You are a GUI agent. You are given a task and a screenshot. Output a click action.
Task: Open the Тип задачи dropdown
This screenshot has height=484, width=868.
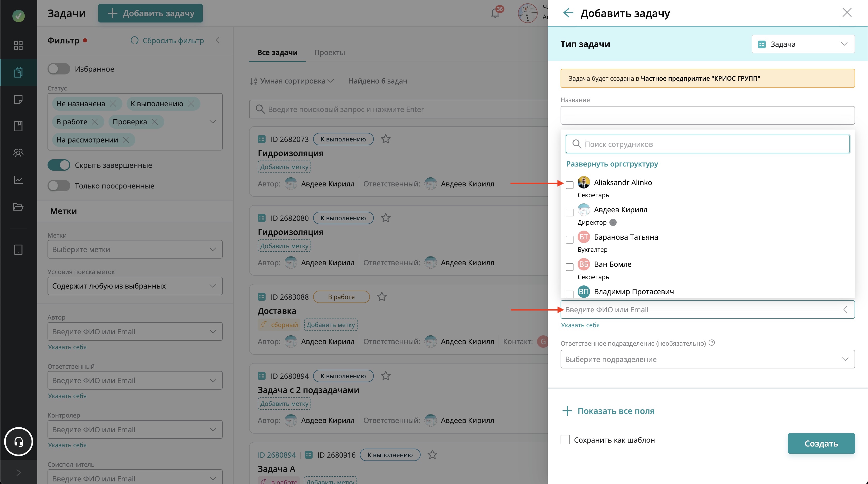[x=803, y=44]
